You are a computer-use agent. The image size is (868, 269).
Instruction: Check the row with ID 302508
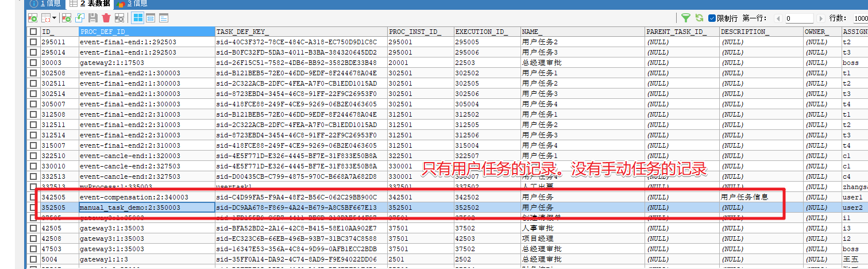[33, 73]
